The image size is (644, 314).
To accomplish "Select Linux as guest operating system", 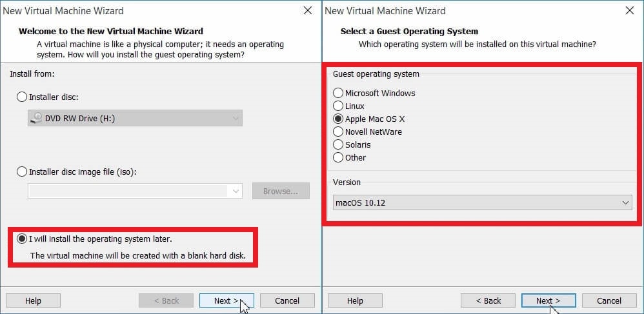I will 338,106.
